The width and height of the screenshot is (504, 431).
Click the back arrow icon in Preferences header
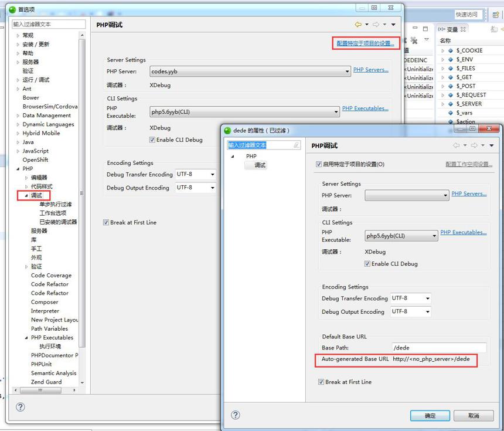point(357,25)
